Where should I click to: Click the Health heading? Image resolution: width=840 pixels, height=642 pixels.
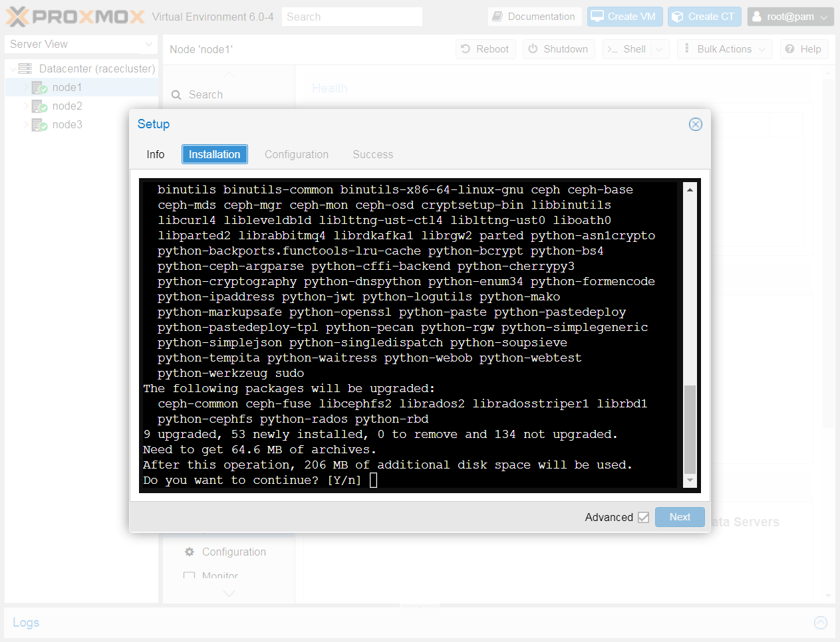click(x=330, y=88)
